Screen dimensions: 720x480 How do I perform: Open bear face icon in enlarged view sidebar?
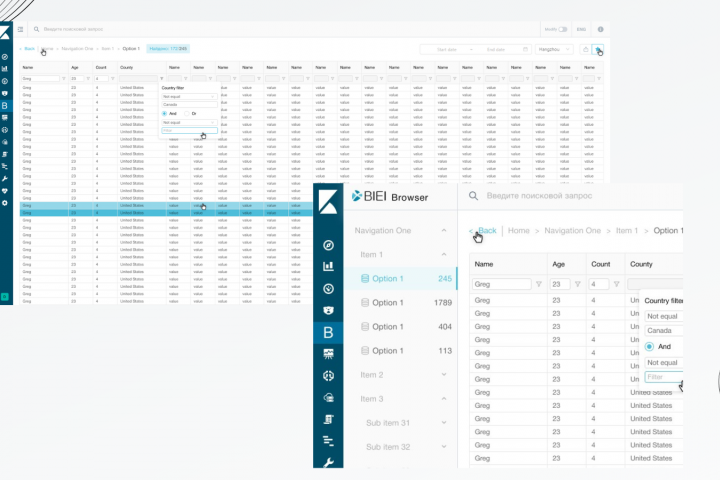click(x=328, y=311)
